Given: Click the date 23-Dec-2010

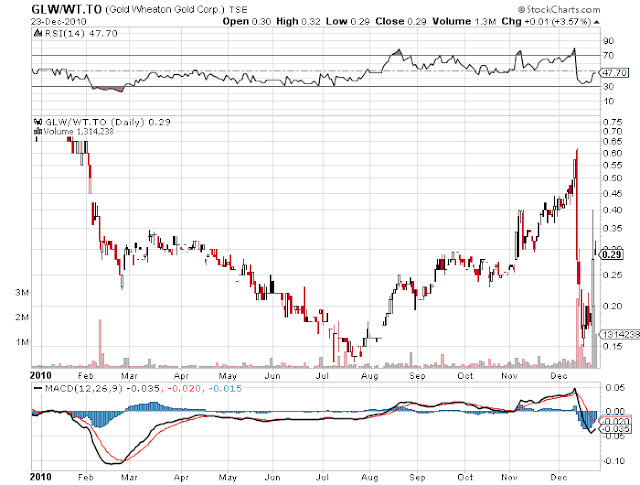Looking at the screenshot, I should 58,21.
